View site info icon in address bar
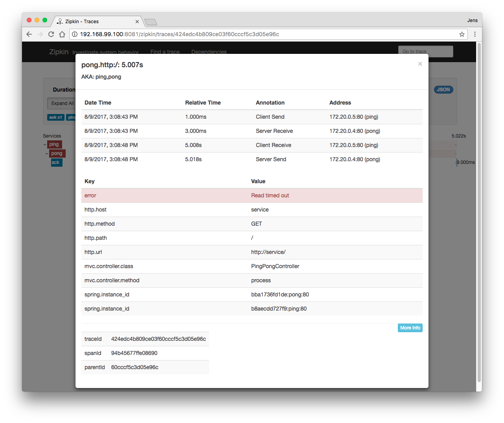This screenshot has width=504, height=423. 75,34
